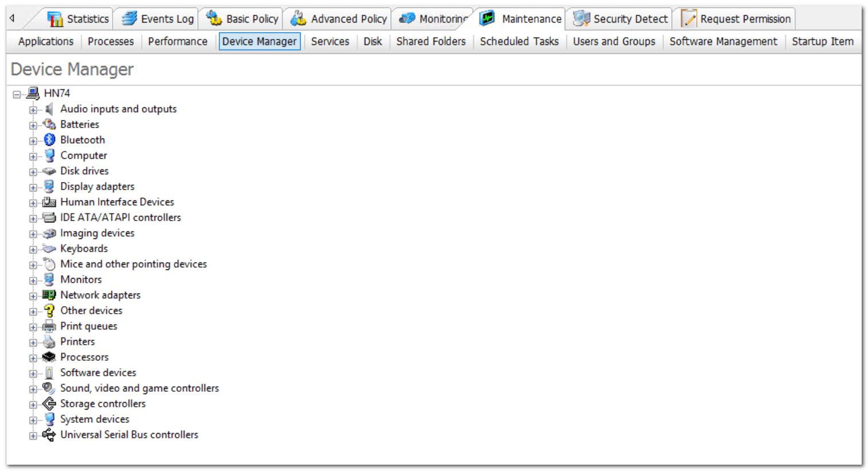Image resolution: width=868 pixels, height=471 pixels.
Task: Click the Processors chip icon
Action: pos(49,357)
